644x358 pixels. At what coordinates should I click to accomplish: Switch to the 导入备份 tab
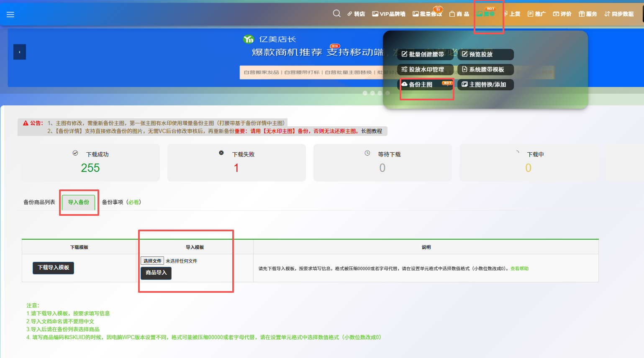point(79,202)
